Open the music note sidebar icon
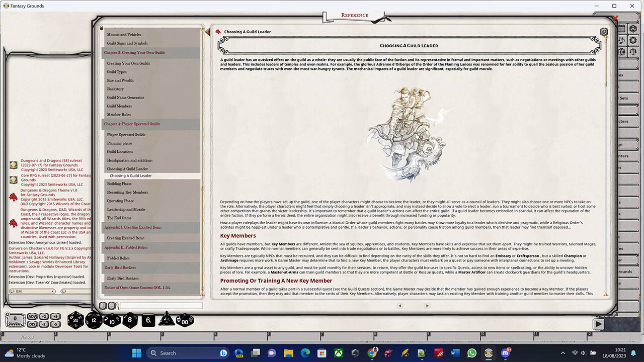The image size is (644, 362). coord(622,40)
